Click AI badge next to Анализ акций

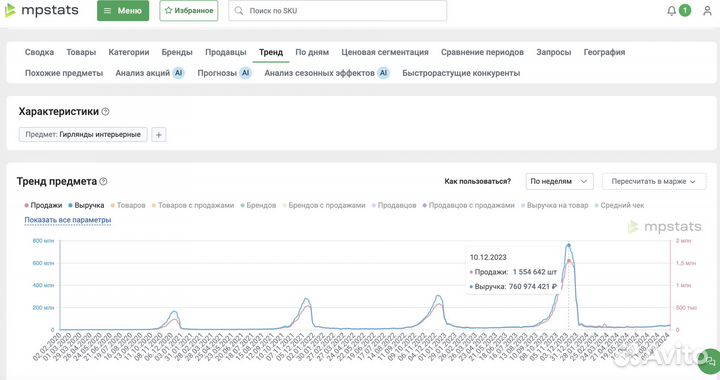[179, 73]
